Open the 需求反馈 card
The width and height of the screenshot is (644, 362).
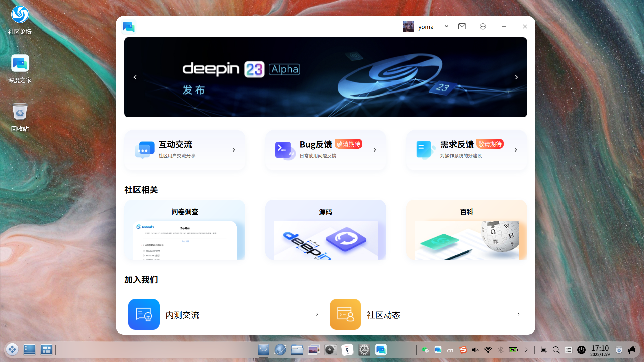(467, 150)
